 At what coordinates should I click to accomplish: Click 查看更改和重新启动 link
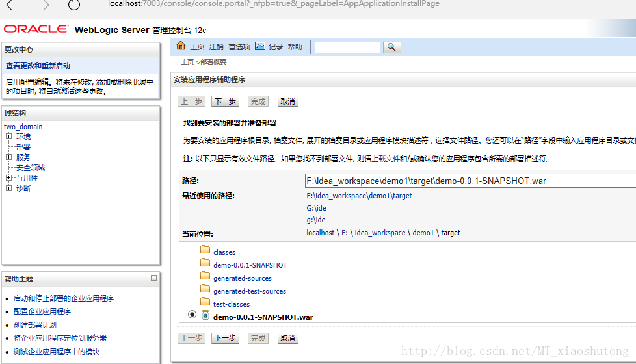tap(38, 66)
